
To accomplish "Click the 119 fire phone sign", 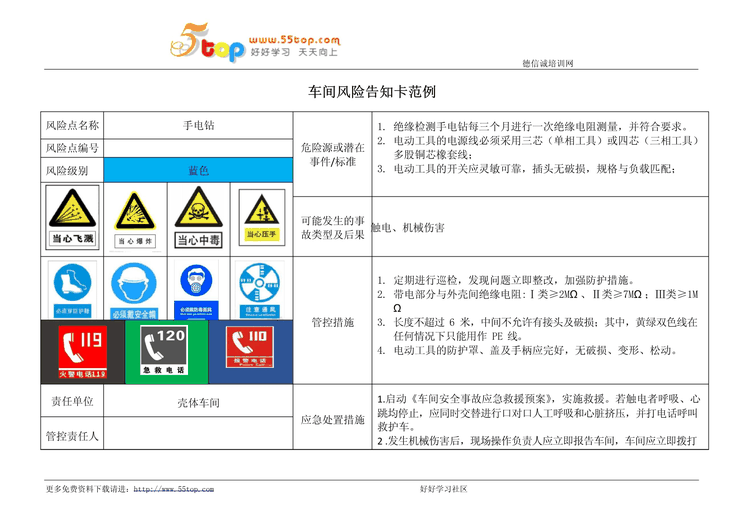I will pos(82,352).
